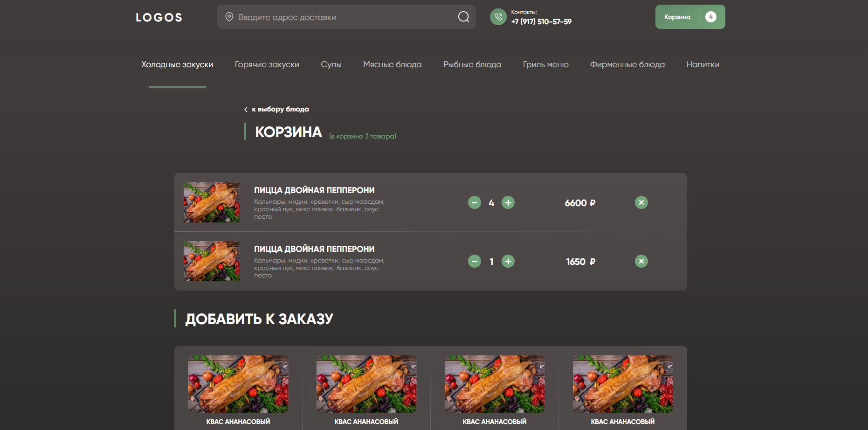Image resolution: width=868 pixels, height=430 pixels.
Task: Switch to Гриль меню tab
Action: 546,64
